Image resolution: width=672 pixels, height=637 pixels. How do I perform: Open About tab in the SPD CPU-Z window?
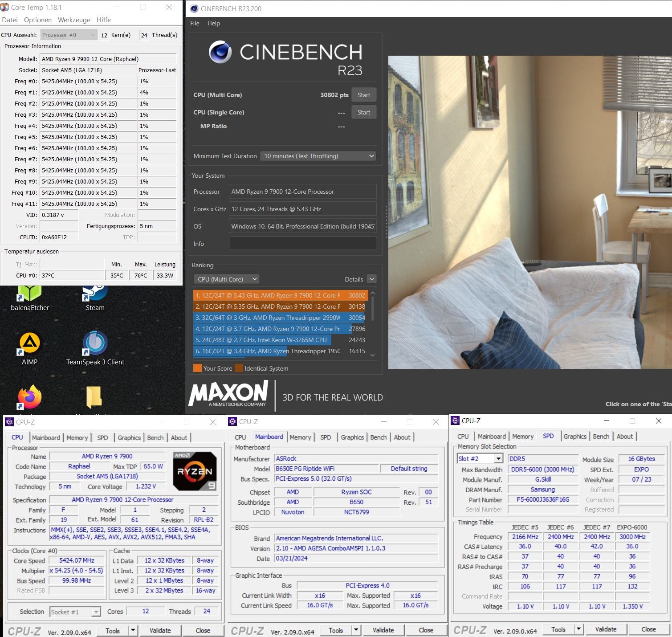pos(625,436)
